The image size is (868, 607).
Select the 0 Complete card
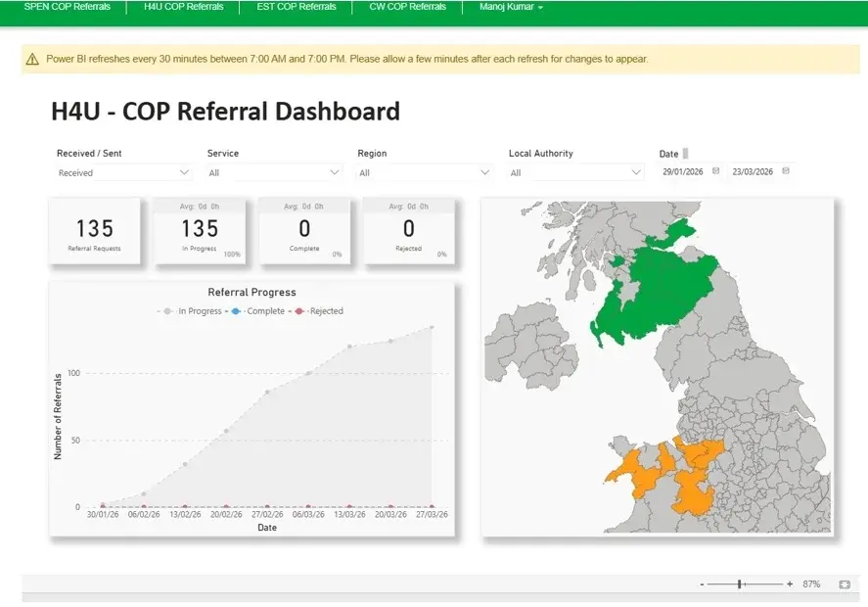pos(304,231)
